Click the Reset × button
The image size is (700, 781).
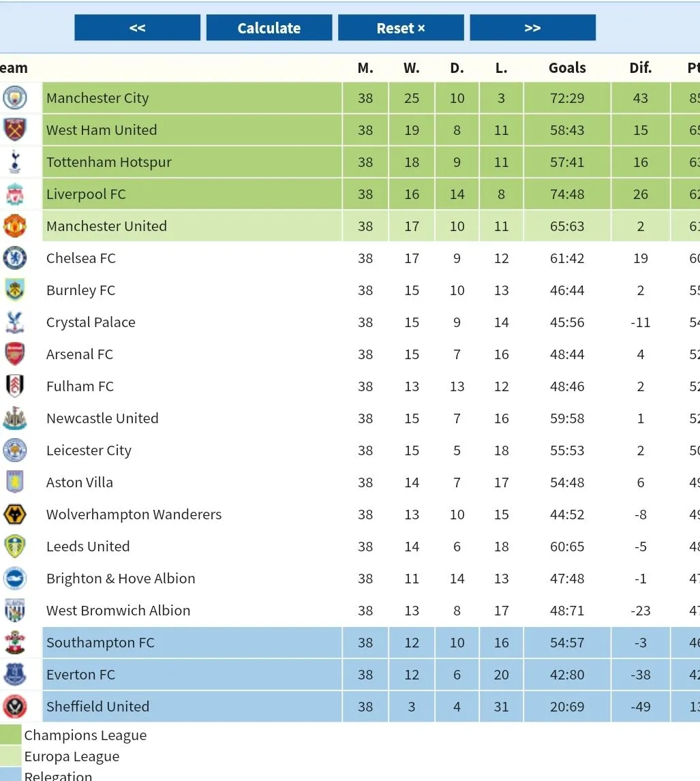pyautogui.click(x=401, y=27)
